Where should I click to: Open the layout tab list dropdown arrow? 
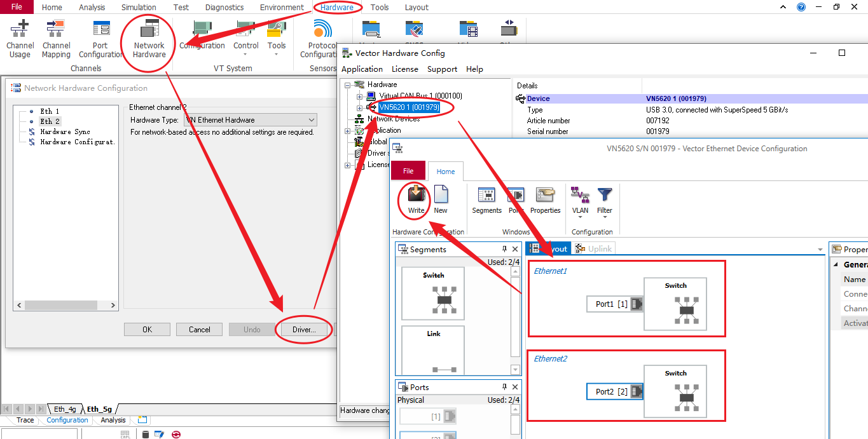click(820, 249)
